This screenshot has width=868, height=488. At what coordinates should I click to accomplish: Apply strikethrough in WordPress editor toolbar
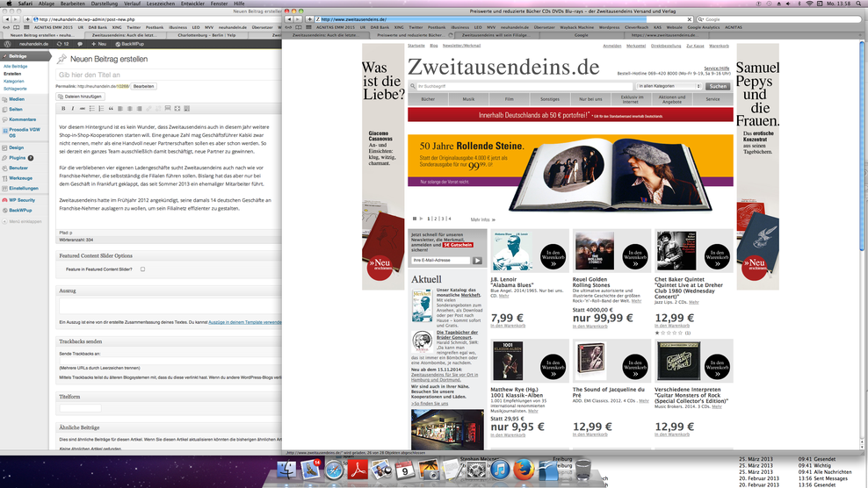(x=82, y=109)
